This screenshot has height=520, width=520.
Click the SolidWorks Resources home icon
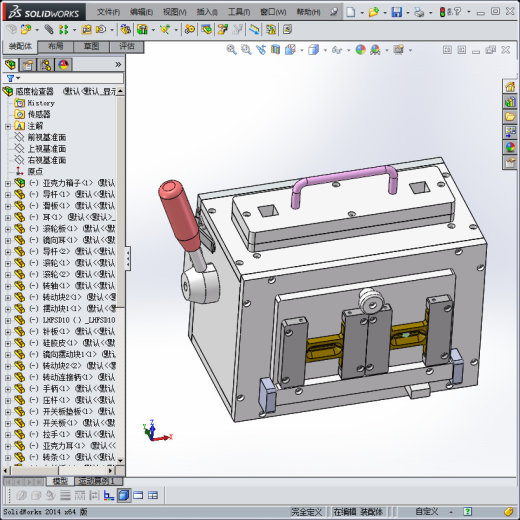510,87
